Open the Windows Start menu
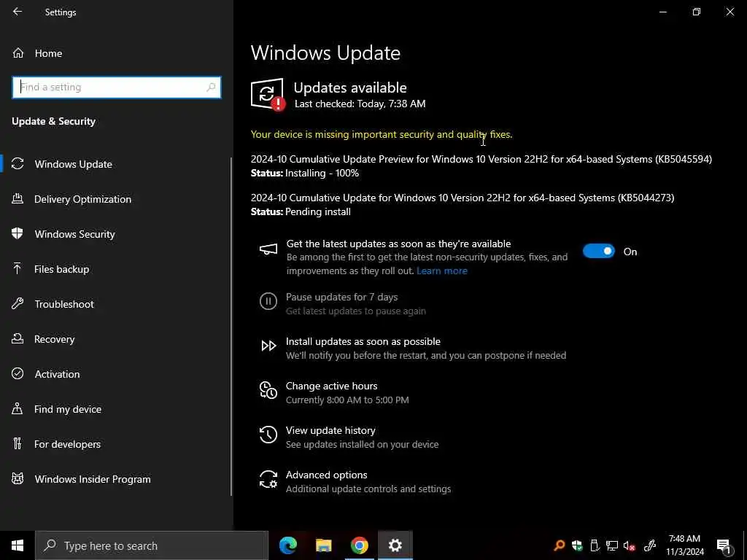This screenshot has width=747, height=560. tap(18, 545)
